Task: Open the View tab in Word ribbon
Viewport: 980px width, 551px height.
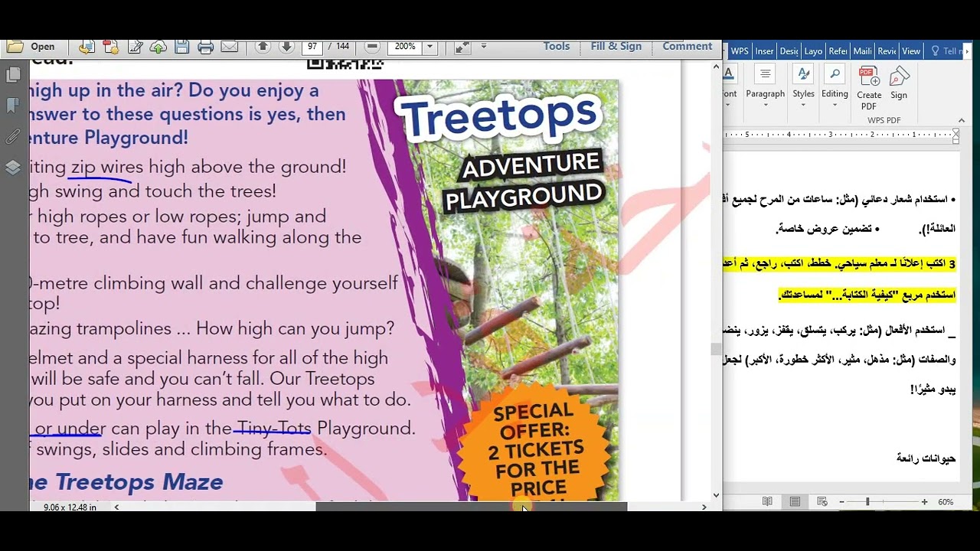Action: tap(911, 51)
